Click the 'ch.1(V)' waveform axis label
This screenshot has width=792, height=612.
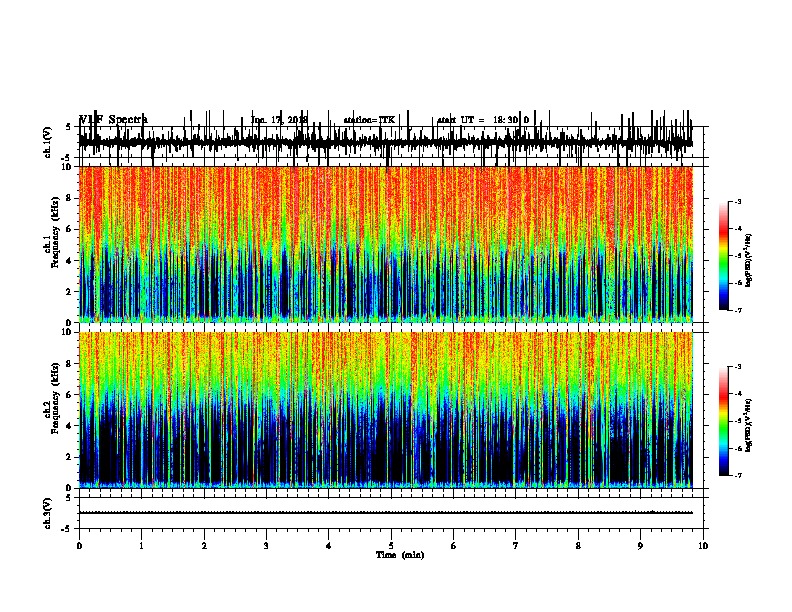47,142
